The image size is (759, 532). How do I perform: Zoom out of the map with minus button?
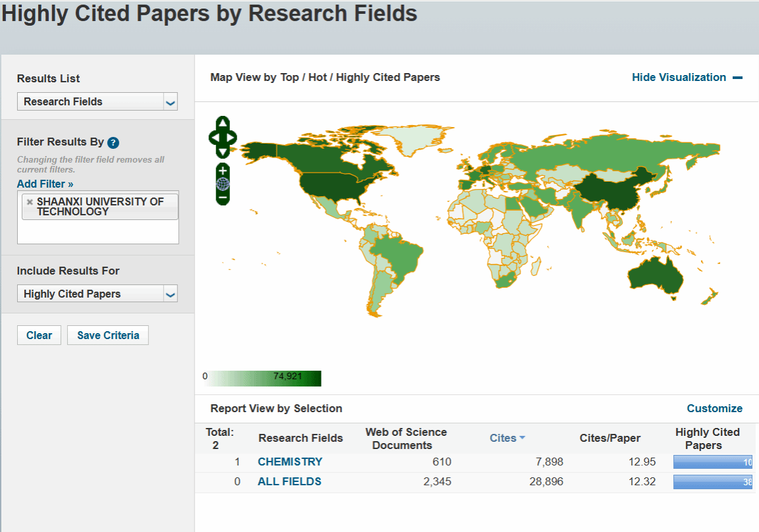tap(223, 198)
